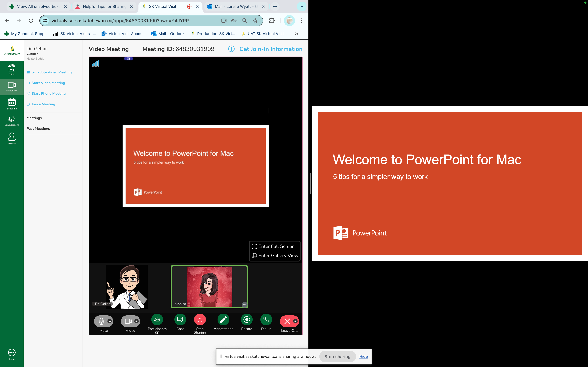The height and width of the screenshot is (367, 588).
Task: Expand the Meetings section
Action: [x=34, y=117]
